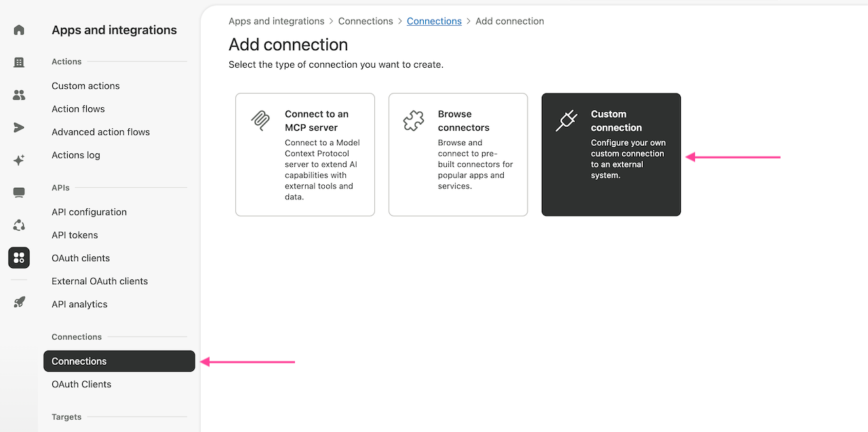868x432 pixels.
Task: Go to API tokens
Action: click(x=75, y=235)
